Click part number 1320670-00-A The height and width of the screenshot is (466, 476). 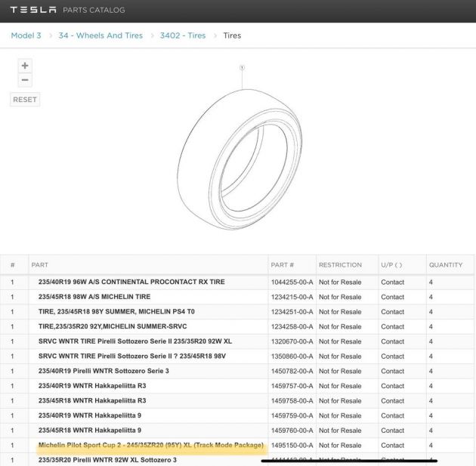click(x=292, y=341)
